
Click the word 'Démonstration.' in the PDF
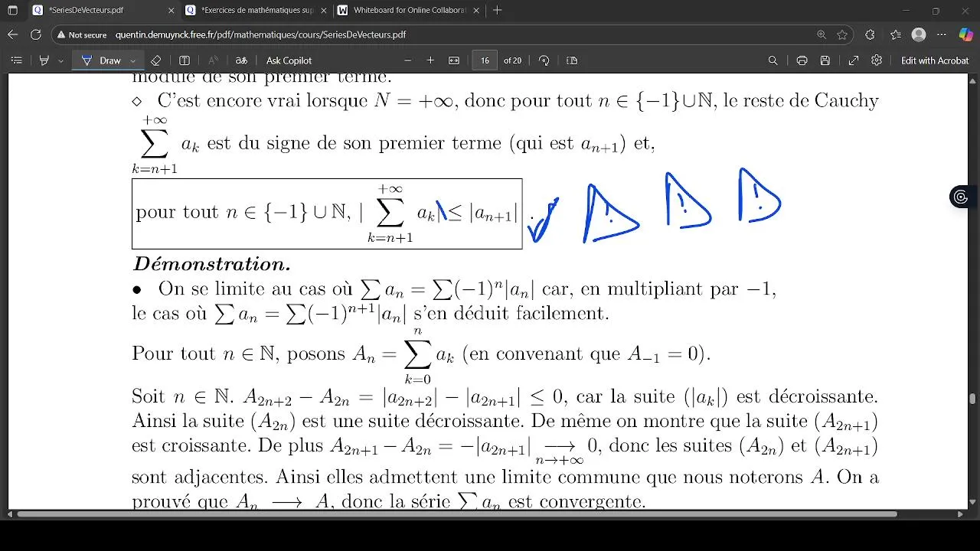pyautogui.click(x=211, y=264)
